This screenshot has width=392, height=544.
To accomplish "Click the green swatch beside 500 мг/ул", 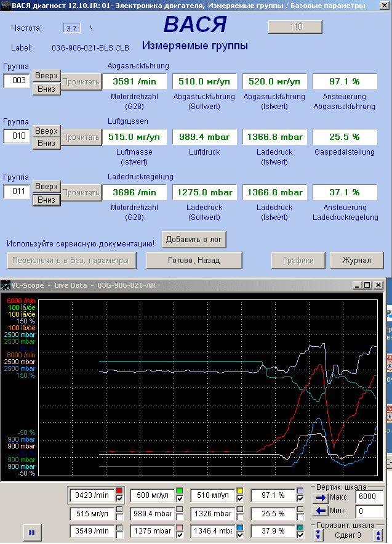I will coord(179,491).
